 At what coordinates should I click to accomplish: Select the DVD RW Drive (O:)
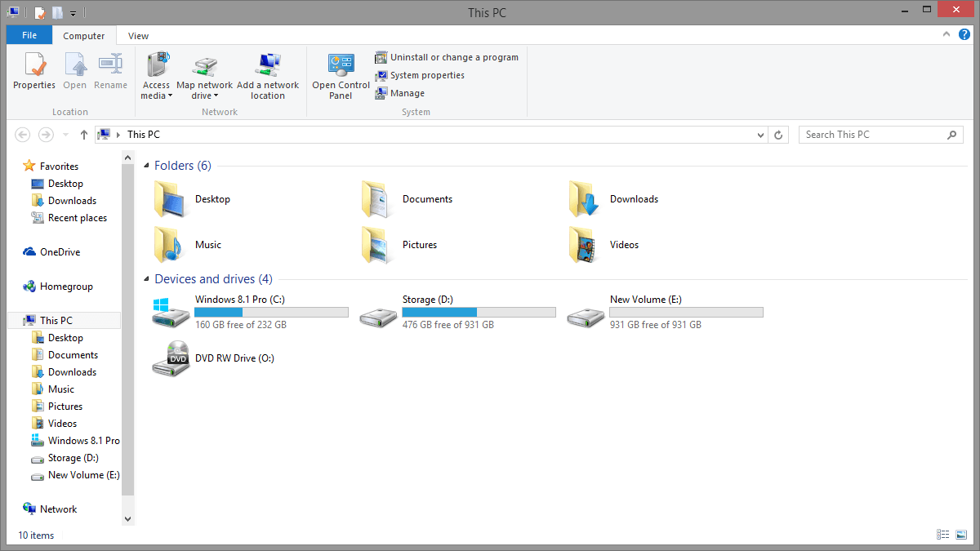click(x=234, y=358)
